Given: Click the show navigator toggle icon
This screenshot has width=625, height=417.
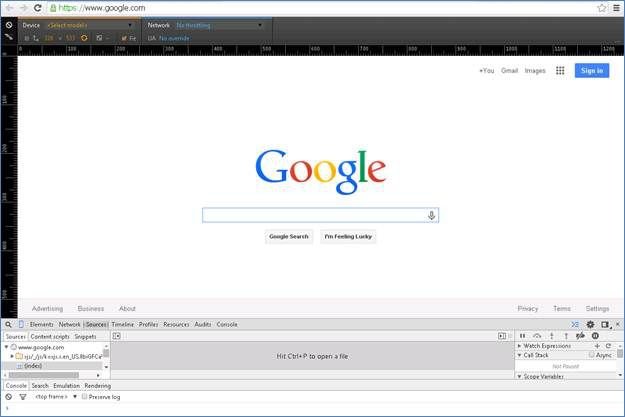Looking at the screenshot, I should (x=116, y=336).
